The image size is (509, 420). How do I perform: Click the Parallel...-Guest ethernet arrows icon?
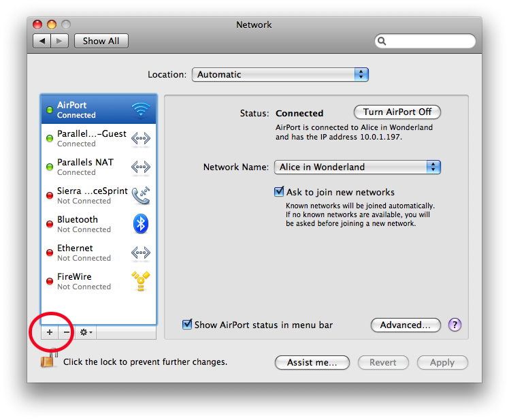[x=141, y=139]
